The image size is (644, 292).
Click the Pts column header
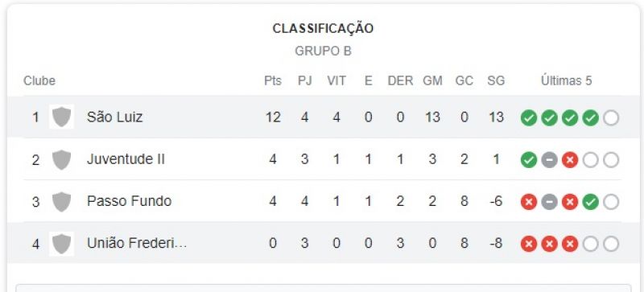tap(273, 81)
